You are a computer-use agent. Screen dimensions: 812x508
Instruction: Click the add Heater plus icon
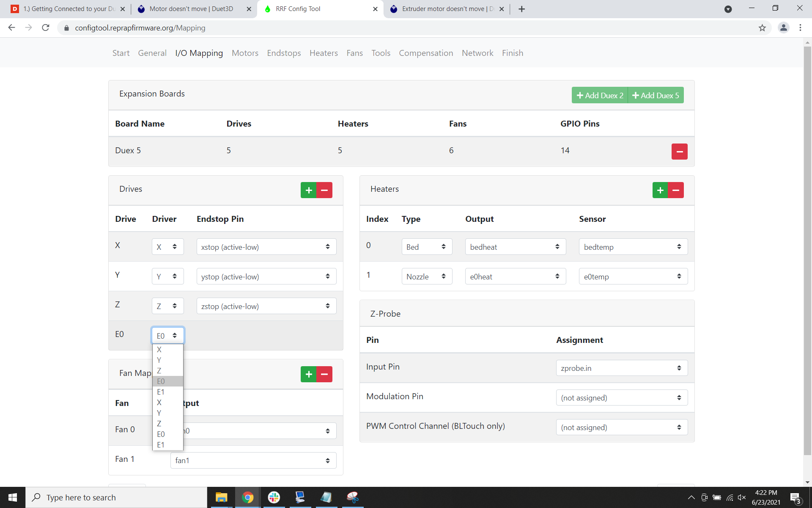659,190
